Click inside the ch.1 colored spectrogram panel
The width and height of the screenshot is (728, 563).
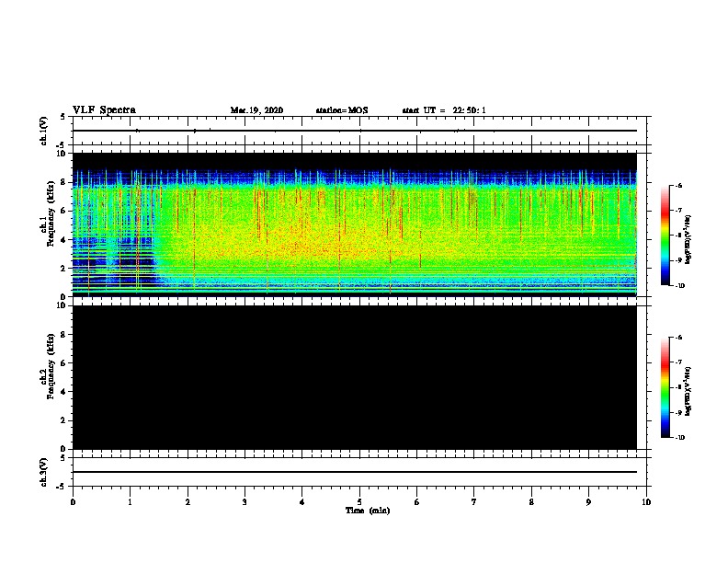[x=355, y=224]
